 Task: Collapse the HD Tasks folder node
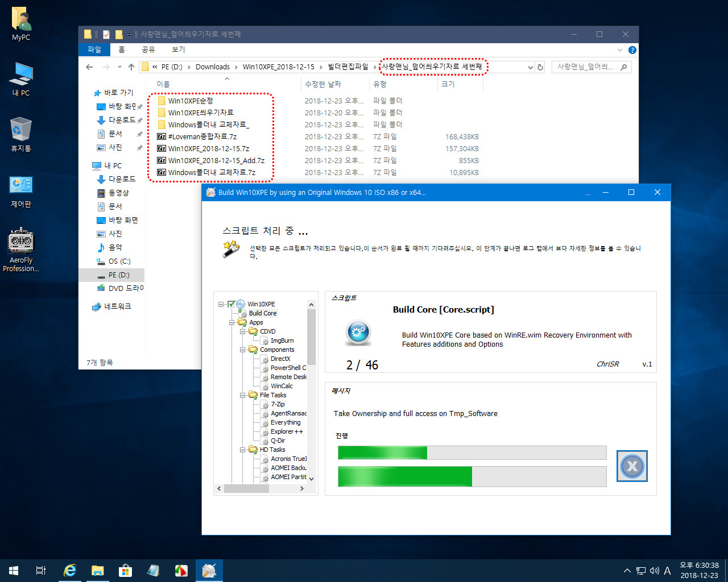pyautogui.click(x=243, y=450)
